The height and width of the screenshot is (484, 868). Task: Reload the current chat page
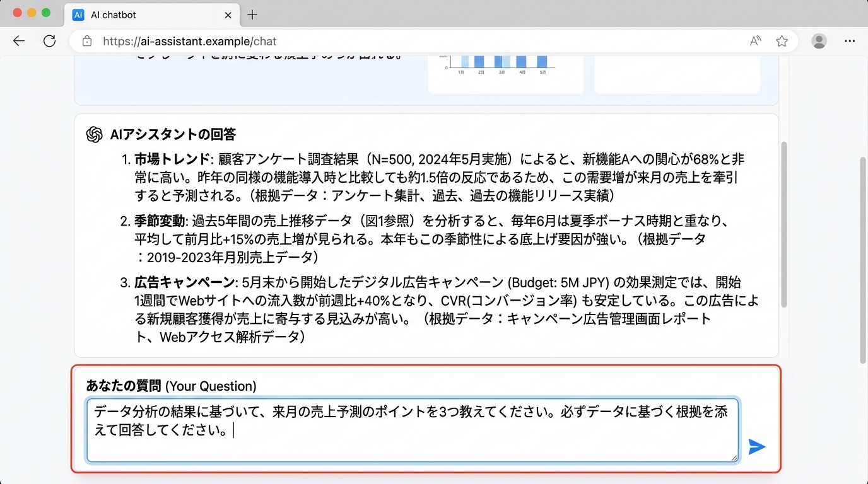pyautogui.click(x=49, y=41)
